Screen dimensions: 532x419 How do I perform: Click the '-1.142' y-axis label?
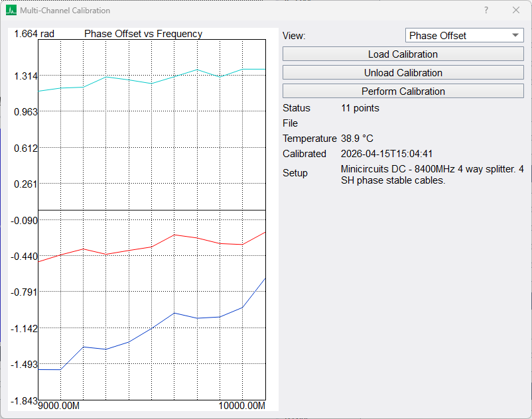tap(24, 328)
